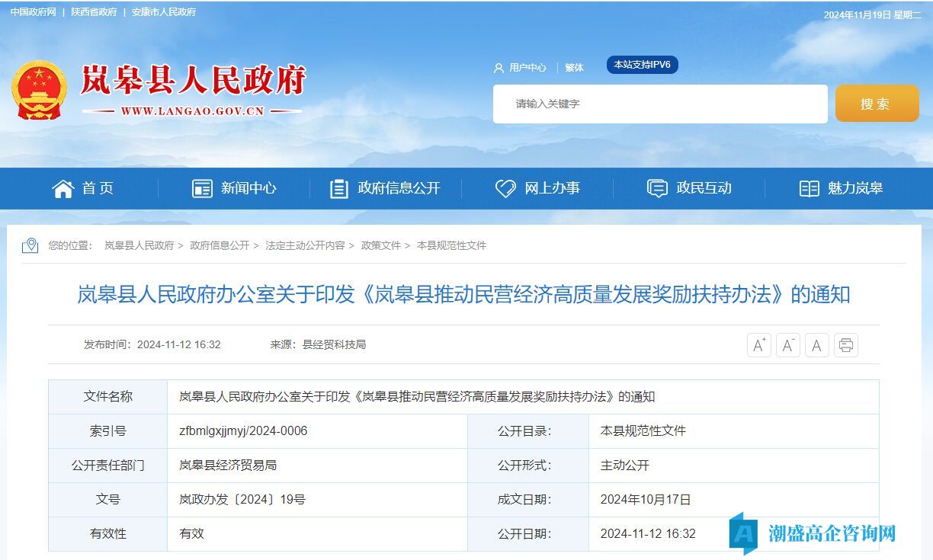The height and width of the screenshot is (560, 933).
Task: Reset font size with plain A icon
Action: tap(816, 345)
